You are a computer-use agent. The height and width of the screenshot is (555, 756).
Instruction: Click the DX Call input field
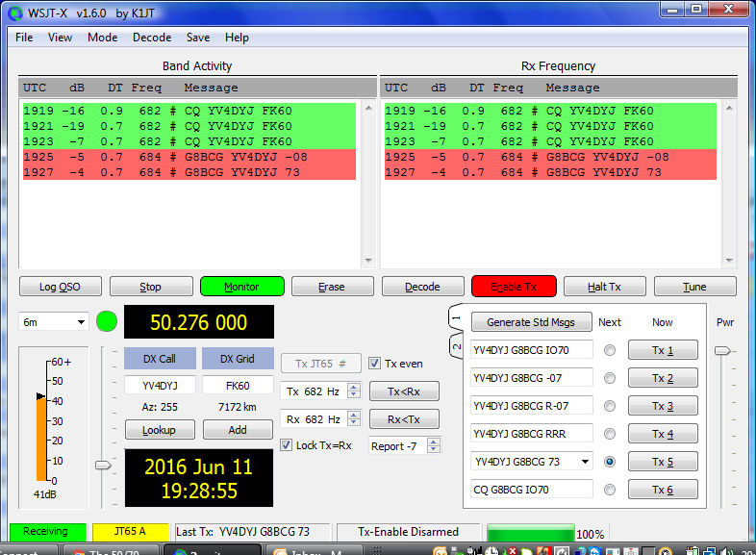(x=160, y=386)
